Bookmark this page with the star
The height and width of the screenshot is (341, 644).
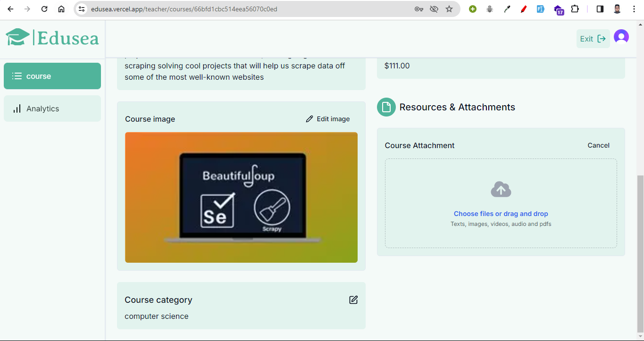pyautogui.click(x=449, y=9)
